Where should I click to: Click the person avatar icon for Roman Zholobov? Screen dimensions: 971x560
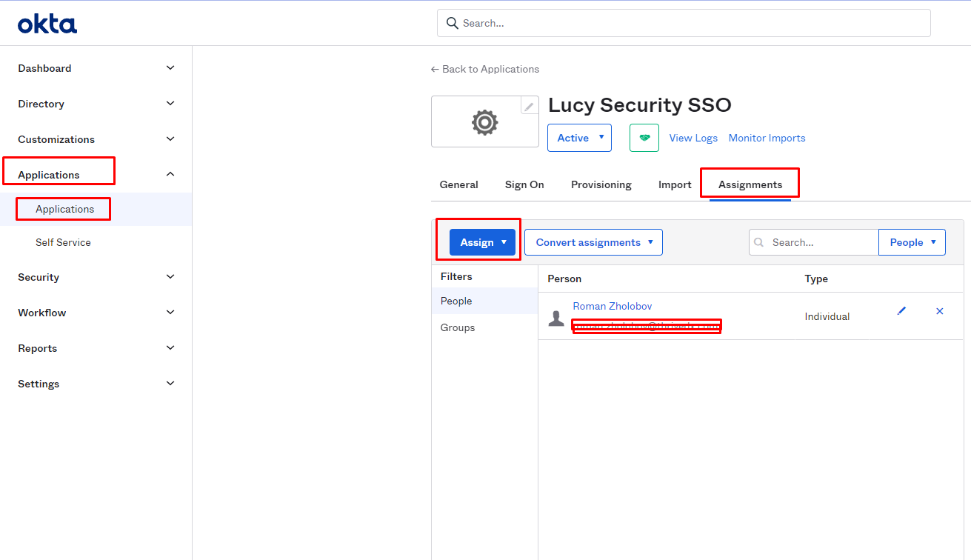(556, 319)
